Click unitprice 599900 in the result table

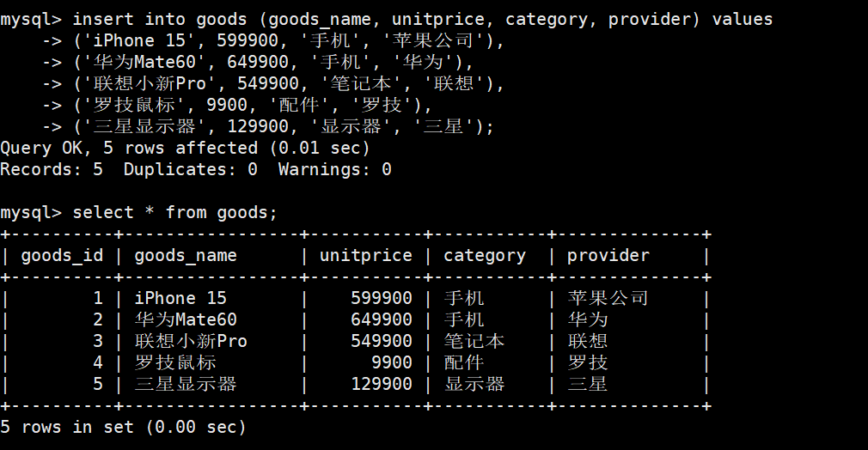pos(382,298)
